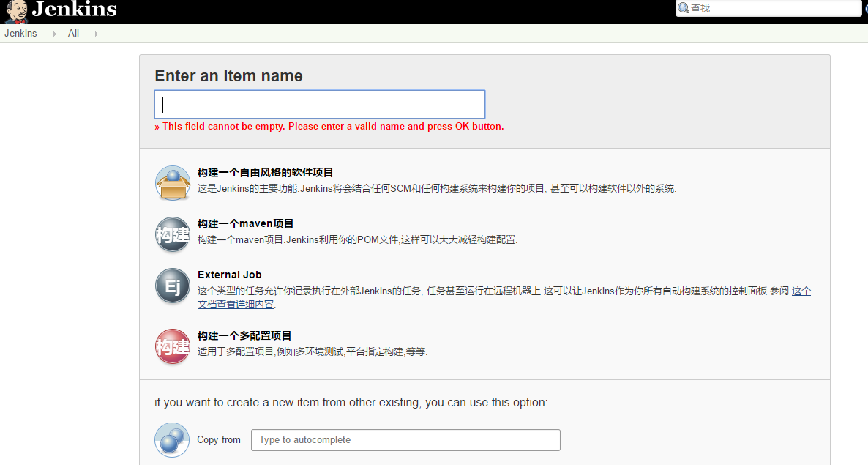Click the Copy from label
868x465 pixels.
tap(219, 439)
